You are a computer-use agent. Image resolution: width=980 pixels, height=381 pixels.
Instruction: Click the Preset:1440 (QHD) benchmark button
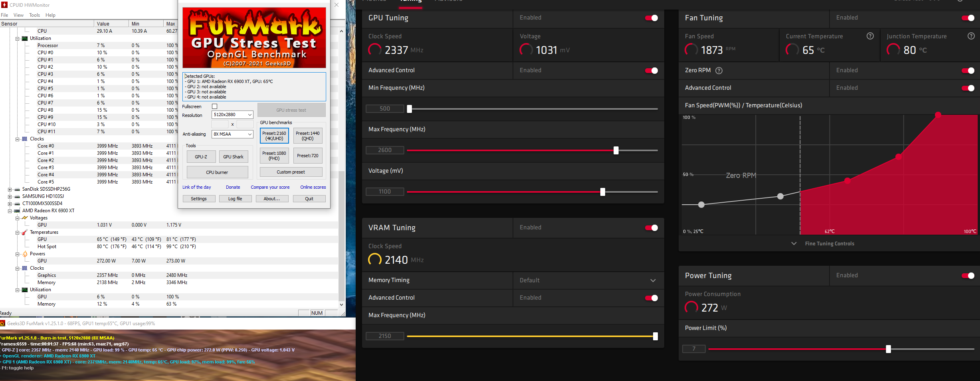pyautogui.click(x=307, y=136)
